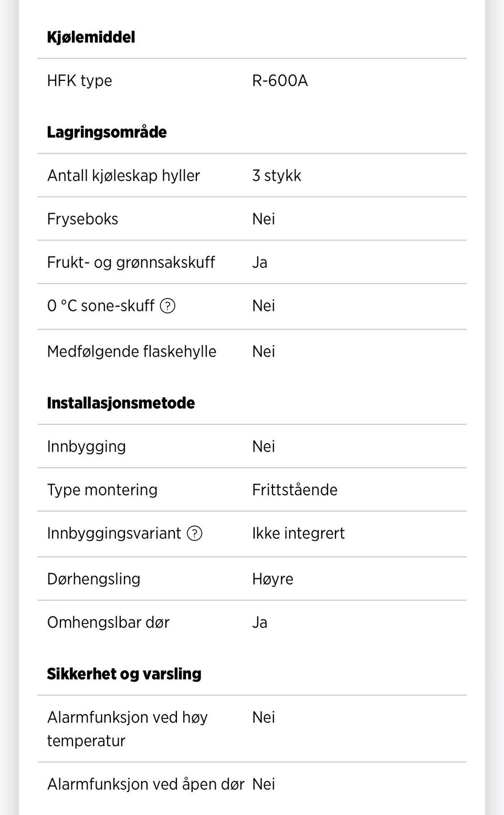Select the R-600A value text
The height and width of the screenshot is (815, 504).
coord(280,81)
